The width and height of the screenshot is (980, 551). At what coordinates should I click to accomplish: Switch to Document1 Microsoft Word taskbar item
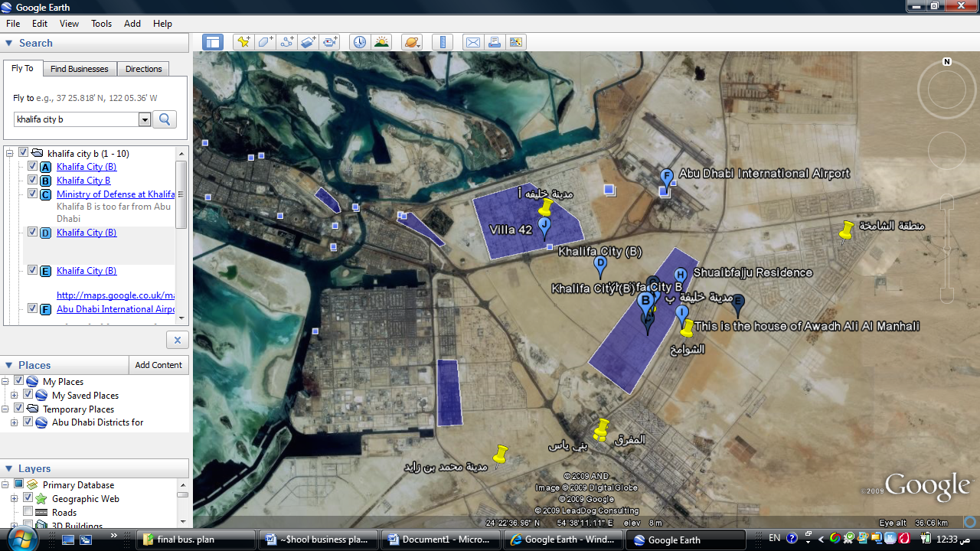440,540
